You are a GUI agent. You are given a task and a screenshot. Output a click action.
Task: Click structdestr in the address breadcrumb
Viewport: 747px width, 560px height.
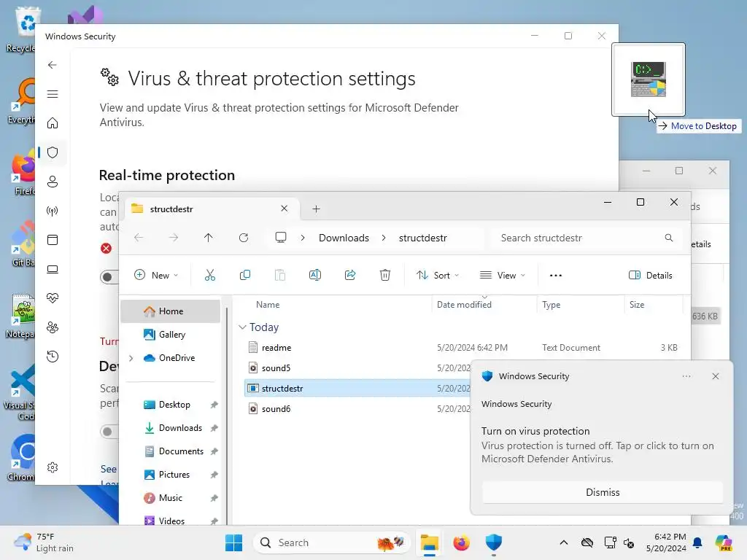pyautogui.click(x=422, y=238)
